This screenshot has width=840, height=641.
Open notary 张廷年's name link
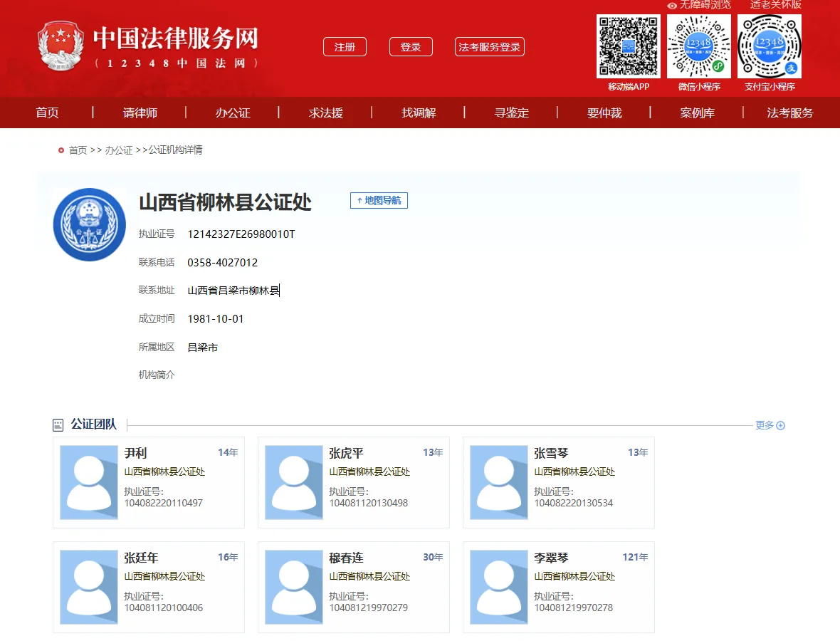point(141,558)
